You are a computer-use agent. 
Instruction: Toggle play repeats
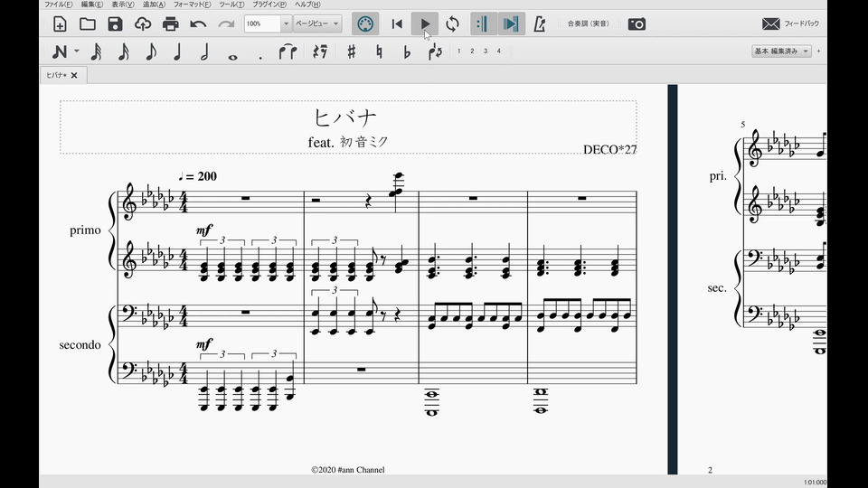click(483, 23)
